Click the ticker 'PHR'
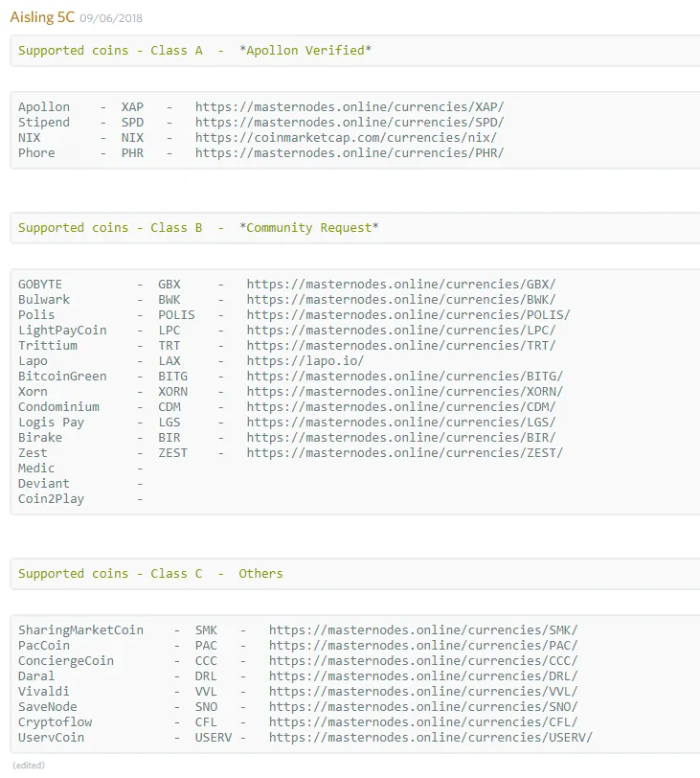The image size is (700, 778). pos(132,153)
